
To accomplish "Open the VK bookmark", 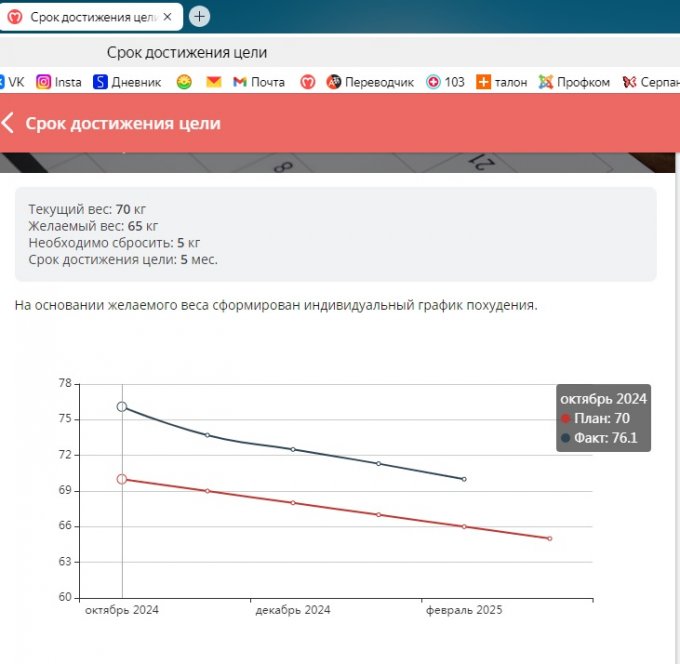I will click(x=14, y=82).
